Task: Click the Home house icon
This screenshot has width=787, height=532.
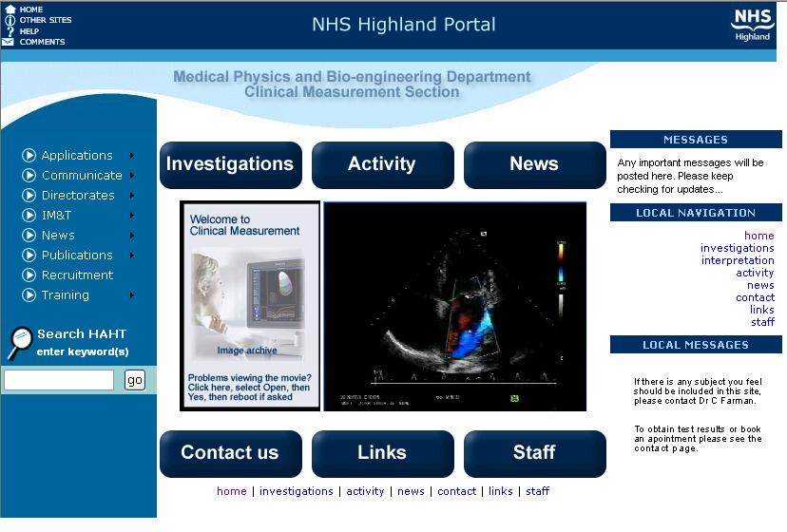Action: [10, 9]
